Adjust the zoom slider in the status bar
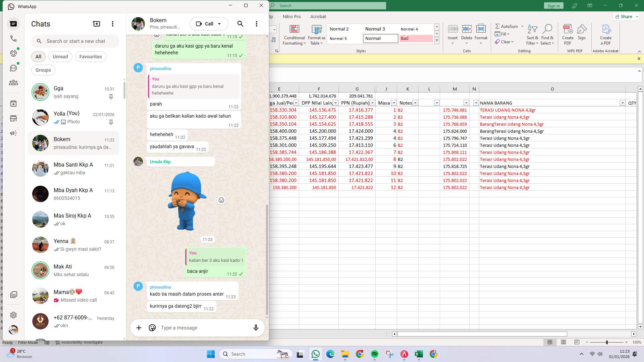 pyautogui.click(x=606, y=343)
